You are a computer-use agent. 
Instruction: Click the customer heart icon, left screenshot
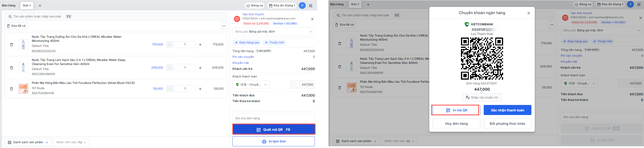pyautogui.click(x=237, y=19)
